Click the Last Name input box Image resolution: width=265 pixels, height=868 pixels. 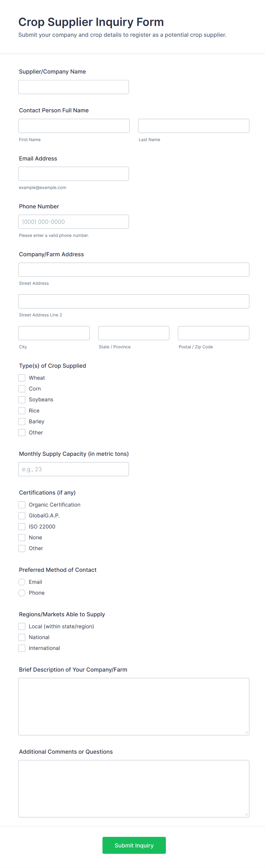click(x=193, y=126)
